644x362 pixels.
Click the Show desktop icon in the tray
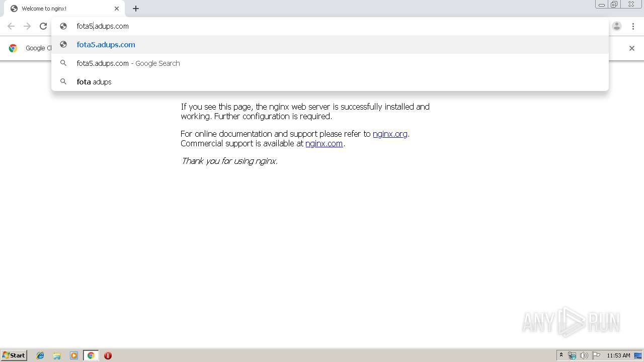(x=638, y=355)
